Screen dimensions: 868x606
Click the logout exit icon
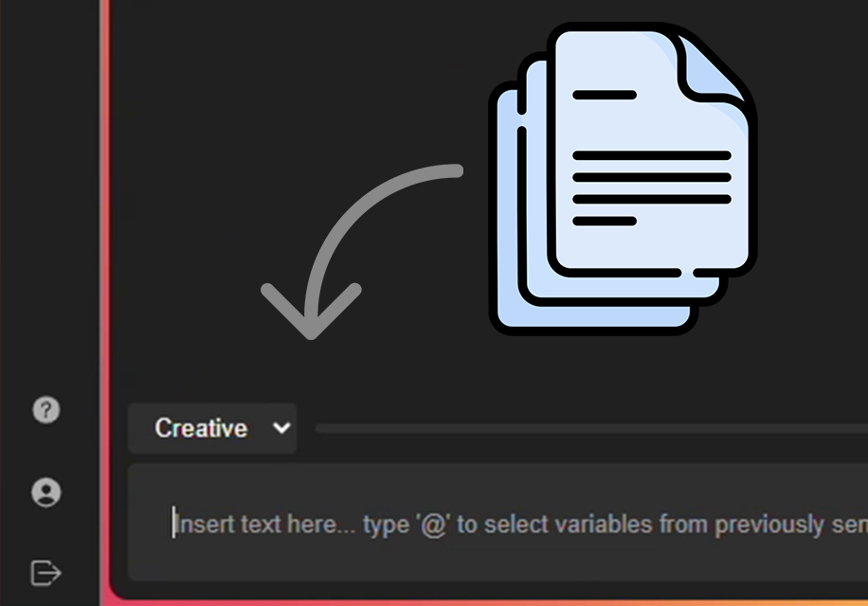(45, 573)
